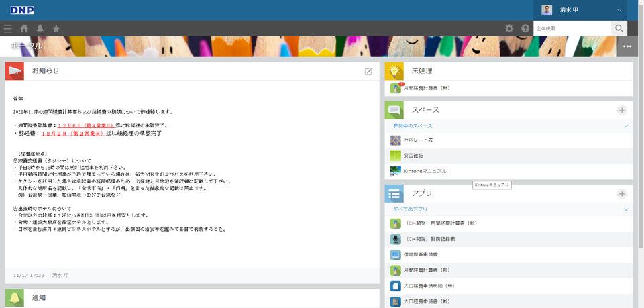Open the hamburger navigation menu
Image resolution: width=644 pixels, height=308 pixels.
coord(8,29)
